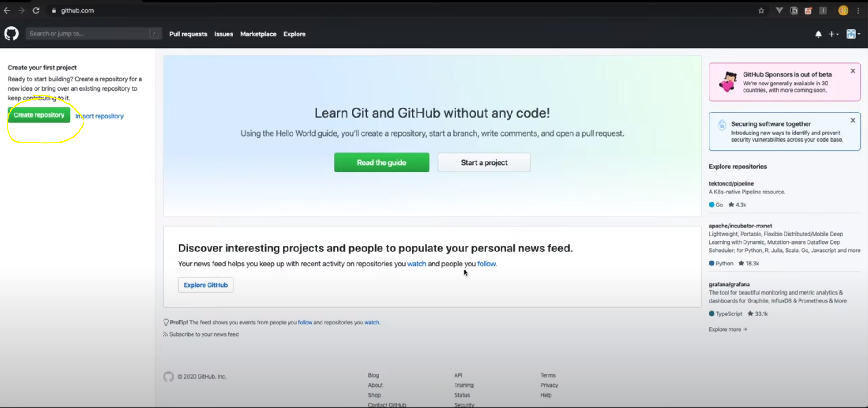This screenshot has width=868, height=408.
Task: Click the Explore GitHub button
Action: pos(206,285)
